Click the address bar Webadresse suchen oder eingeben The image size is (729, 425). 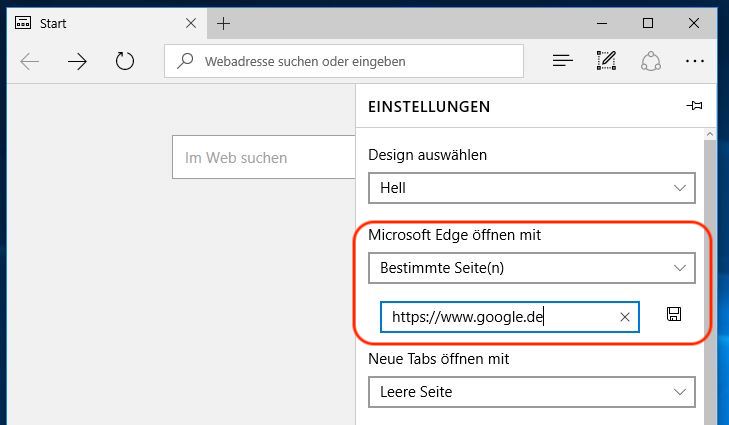point(344,61)
